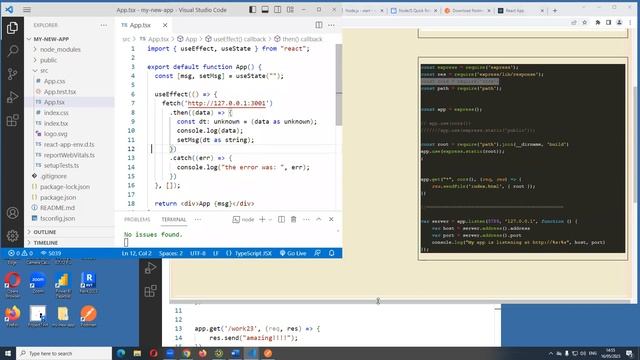Maximize the panel with chevron up
640x360 pixels.
(319, 220)
